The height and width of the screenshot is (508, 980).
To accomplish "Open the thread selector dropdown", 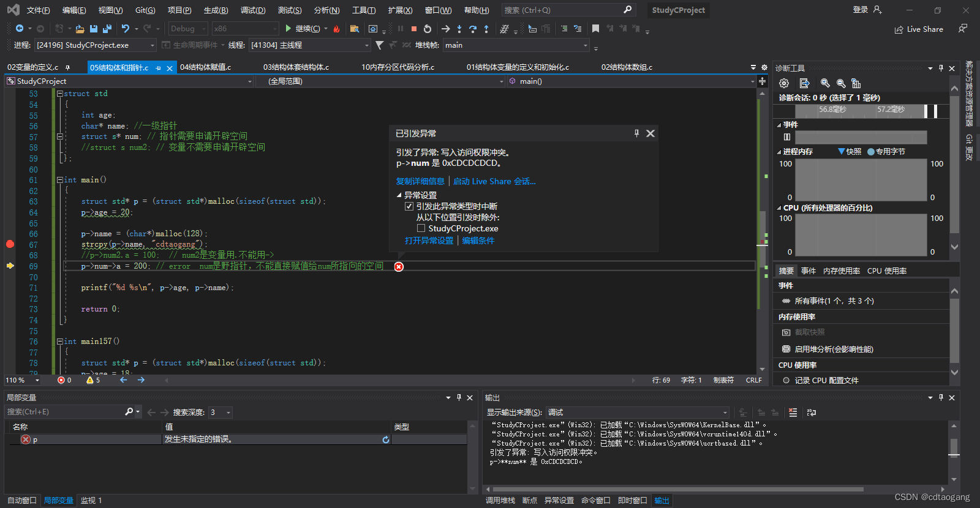I will (310, 45).
